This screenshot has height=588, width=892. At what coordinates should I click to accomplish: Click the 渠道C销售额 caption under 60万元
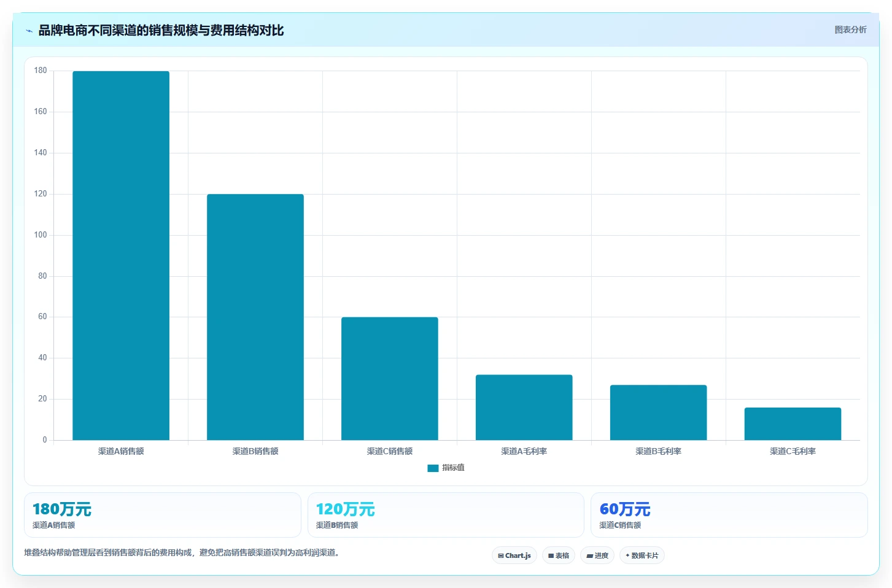point(620,525)
